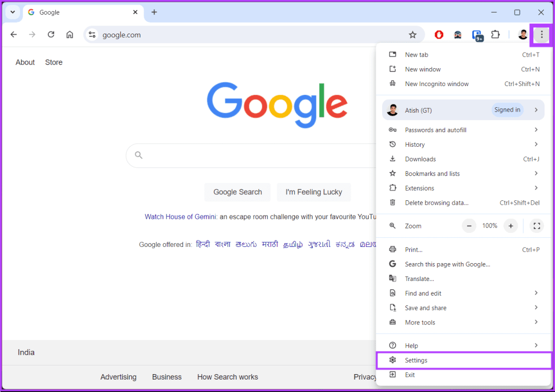Click the profile avatar in the toolbar

[522, 34]
